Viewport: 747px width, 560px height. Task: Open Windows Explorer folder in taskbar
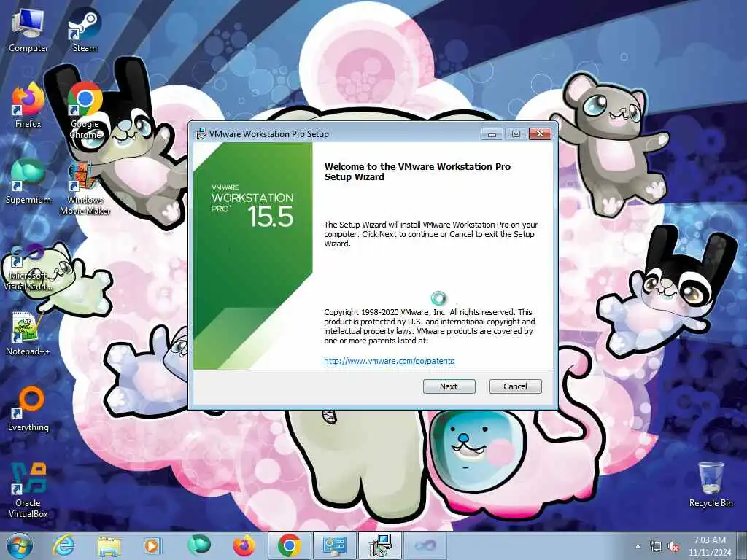(x=109, y=545)
